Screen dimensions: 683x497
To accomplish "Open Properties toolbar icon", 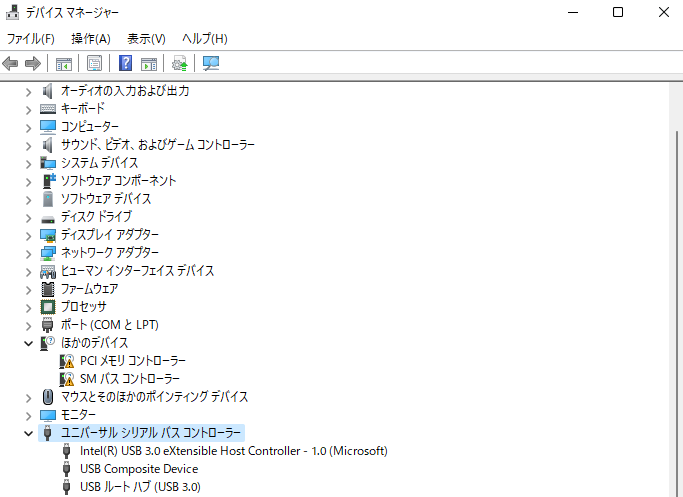I will [94, 64].
